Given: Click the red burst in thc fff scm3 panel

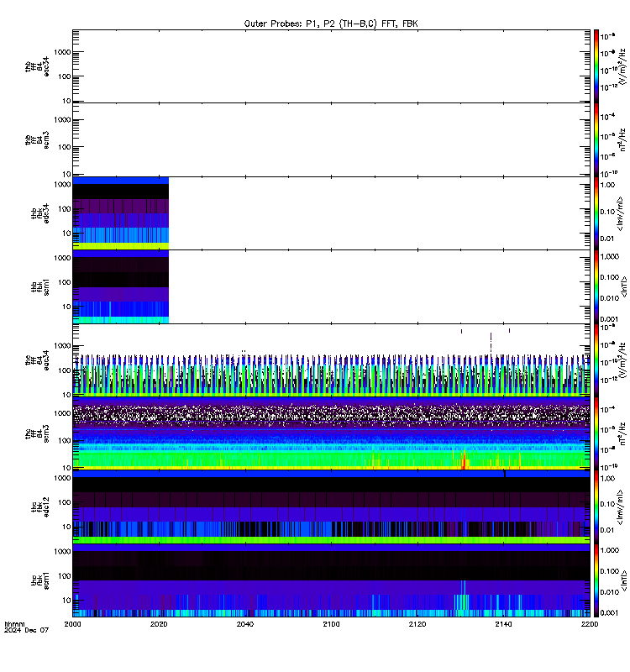Looking at the screenshot, I should [x=464, y=460].
